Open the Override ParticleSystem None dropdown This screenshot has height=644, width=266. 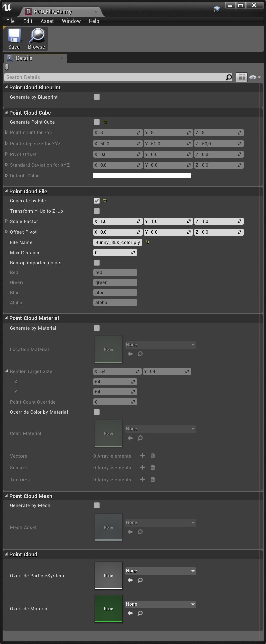[160, 571]
